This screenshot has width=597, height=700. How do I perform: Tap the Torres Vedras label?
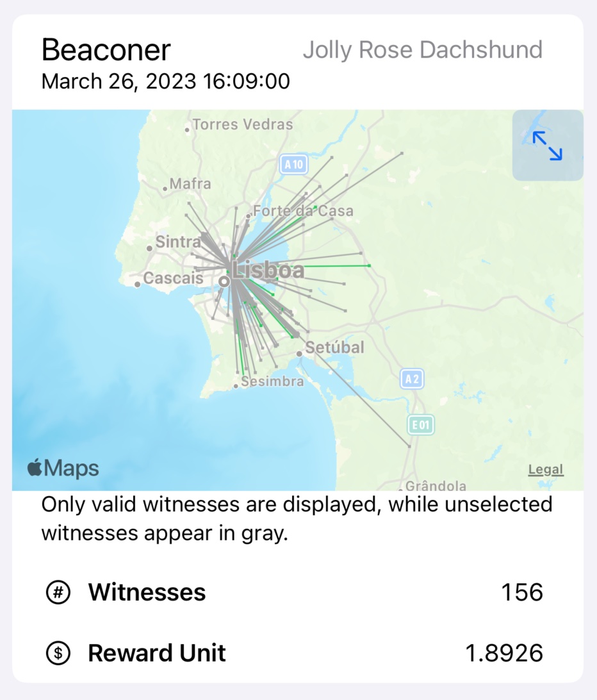pyautogui.click(x=242, y=124)
